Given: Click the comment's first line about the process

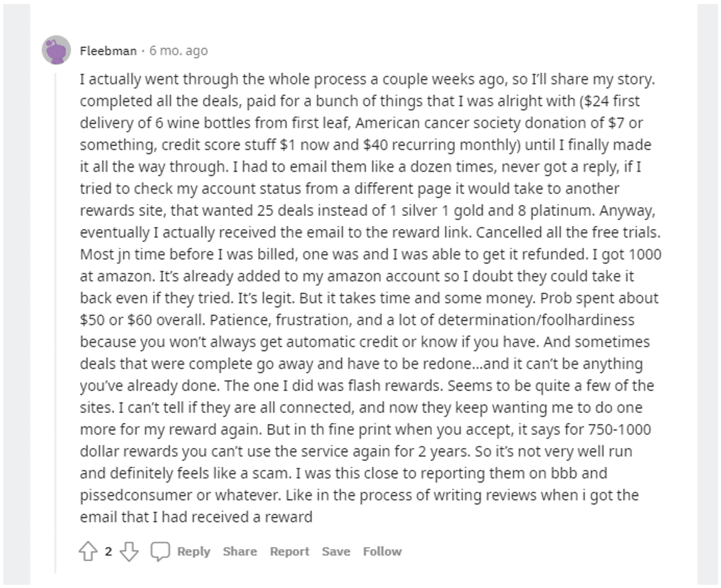Looking at the screenshot, I should click(x=367, y=79).
